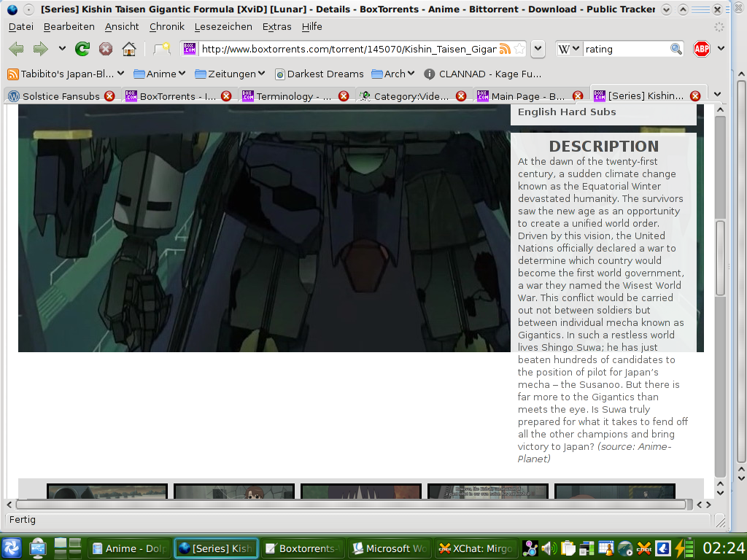This screenshot has width=747, height=560.
Task: Click the Adblock Plus ABP icon
Action: [x=701, y=49]
